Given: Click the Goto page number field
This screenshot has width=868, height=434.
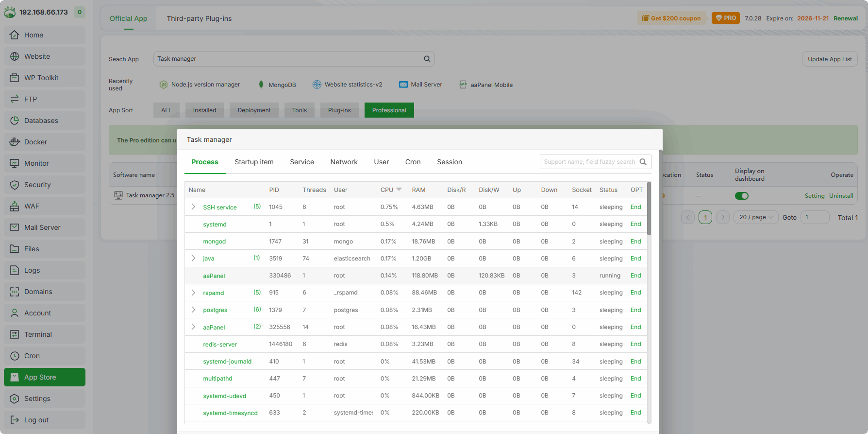Looking at the screenshot, I should point(815,217).
